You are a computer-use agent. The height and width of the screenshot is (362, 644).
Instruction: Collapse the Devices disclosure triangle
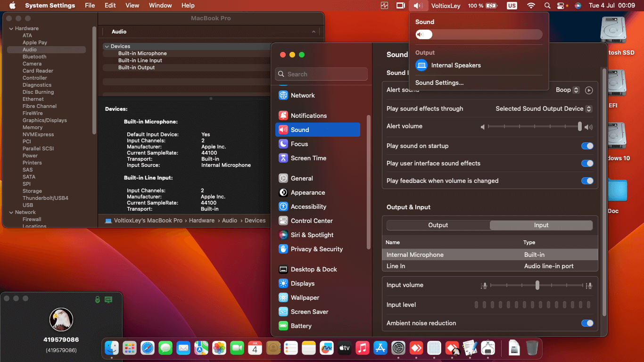pos(107,47)
